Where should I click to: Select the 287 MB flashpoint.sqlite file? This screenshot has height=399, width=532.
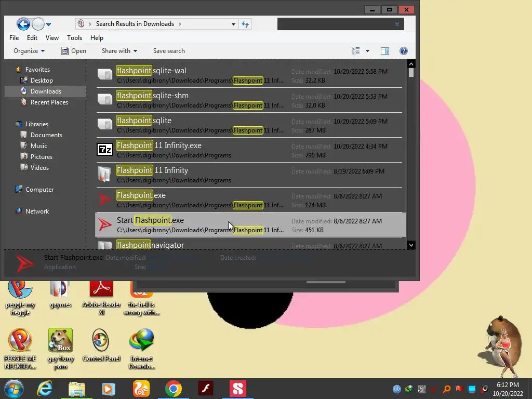click(249, 125)
